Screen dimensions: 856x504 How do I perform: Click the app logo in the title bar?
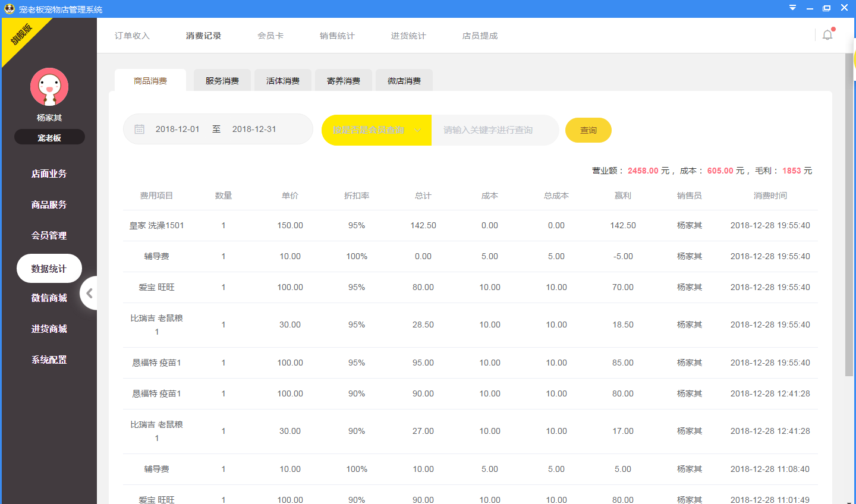pos(8,8)
